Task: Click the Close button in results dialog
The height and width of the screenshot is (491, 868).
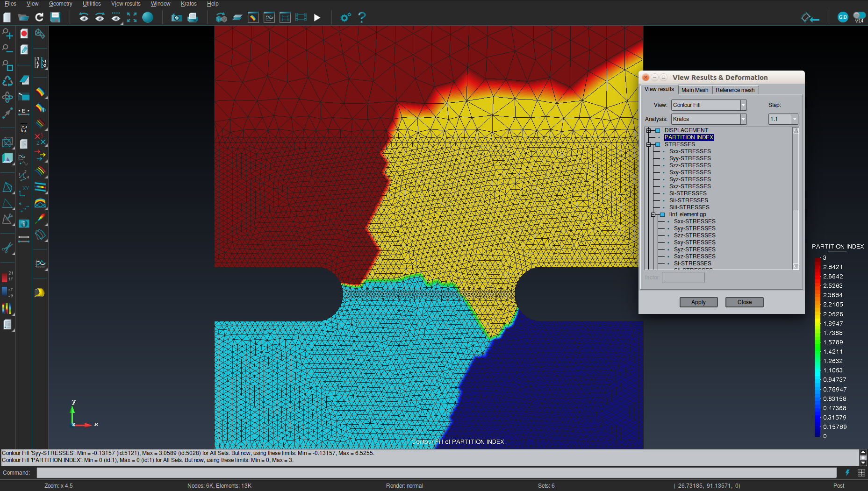Action: [x=744, y=302]
